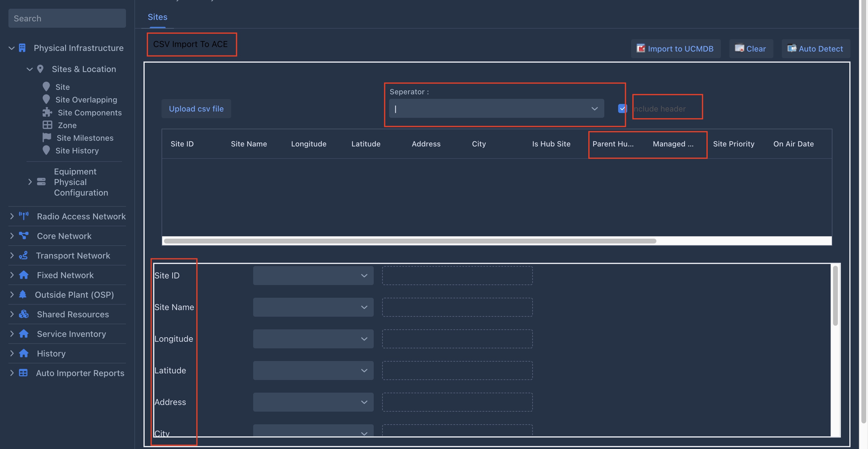Click the Core Network nodes icon

tap(24, 235)
